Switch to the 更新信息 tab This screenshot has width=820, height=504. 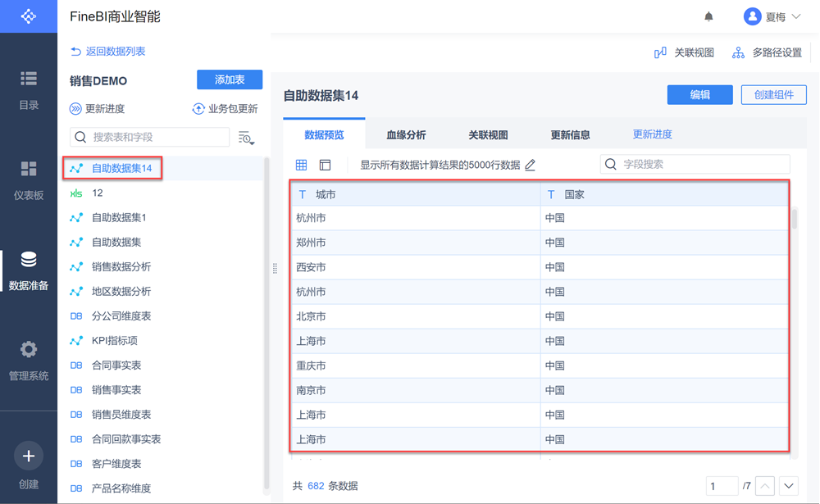coord(570,135)
